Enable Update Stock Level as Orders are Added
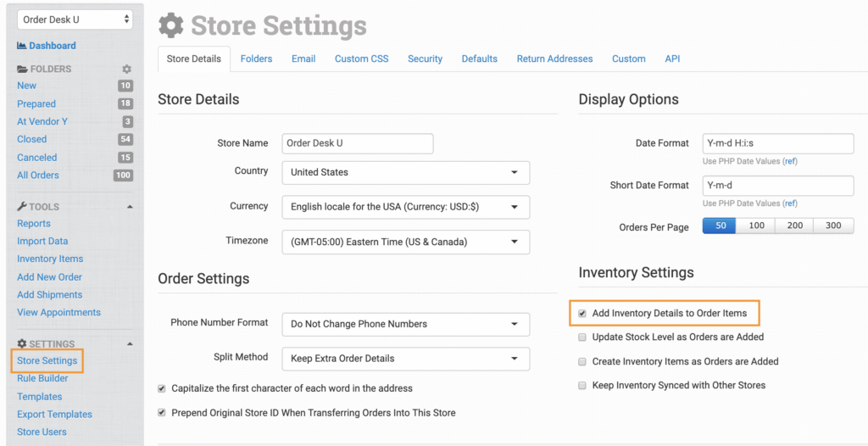Viewport: 868px width, 446px height. 582,337
